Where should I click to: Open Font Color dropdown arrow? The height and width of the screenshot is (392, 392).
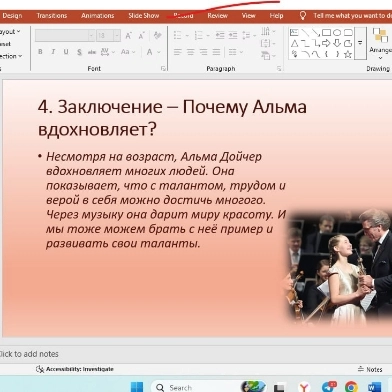159,52
